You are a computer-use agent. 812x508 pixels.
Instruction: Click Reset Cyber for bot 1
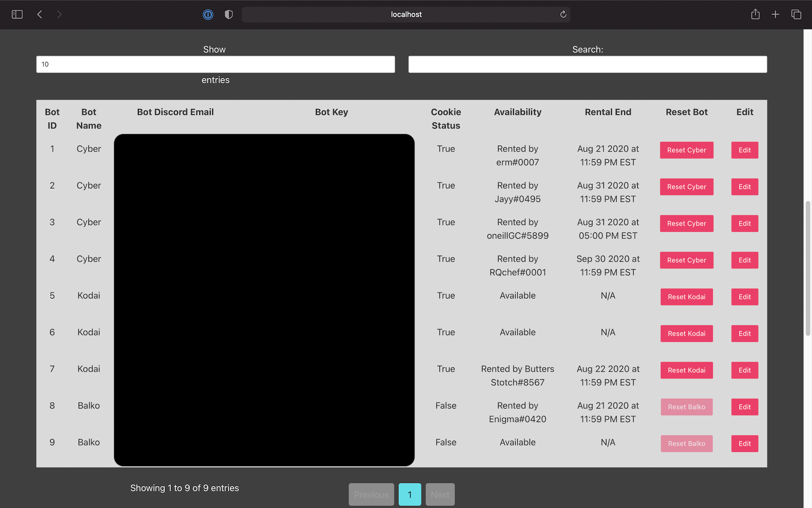[x=686, y=150]
